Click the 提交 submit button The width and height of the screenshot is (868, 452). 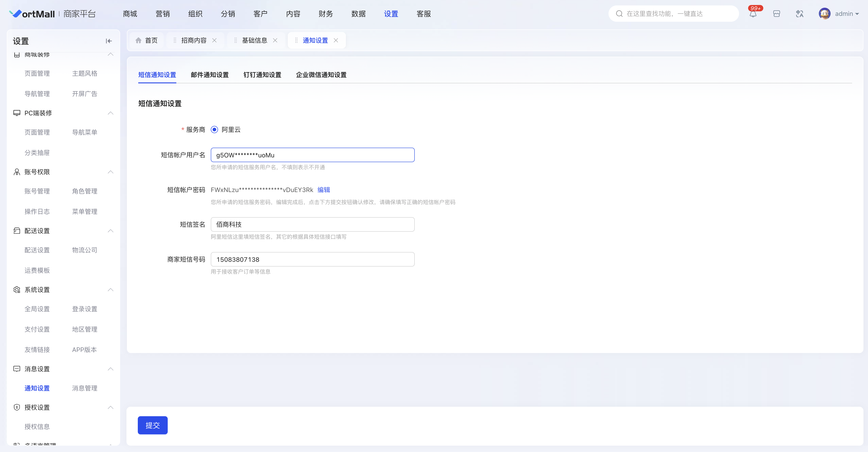tap(152, 426)
